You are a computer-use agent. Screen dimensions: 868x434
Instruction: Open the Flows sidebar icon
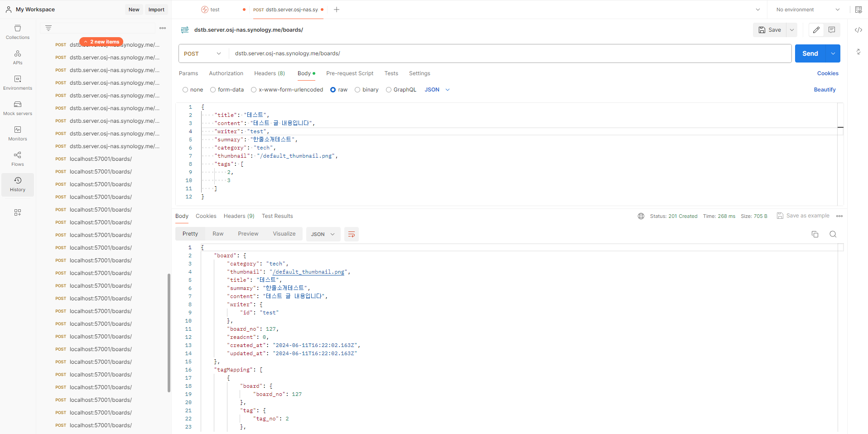pyautogui.click(x=18, y=159)
